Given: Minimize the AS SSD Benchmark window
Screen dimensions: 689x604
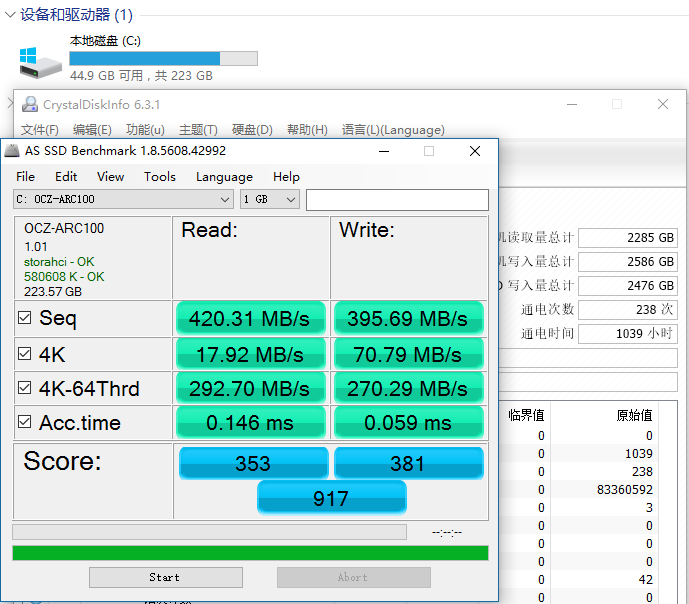Looking at the screenshot, I should tap(384, 151).
